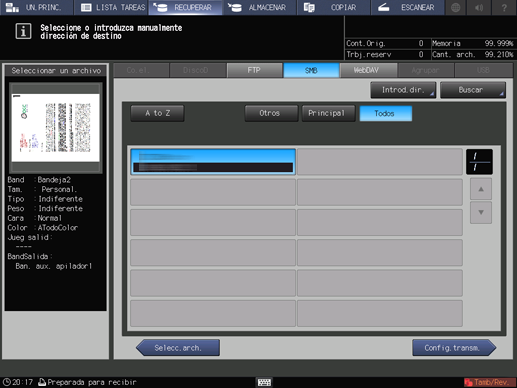Click the Cont. Orig. counter
The image size is (517, 388).
coord(385,43)
